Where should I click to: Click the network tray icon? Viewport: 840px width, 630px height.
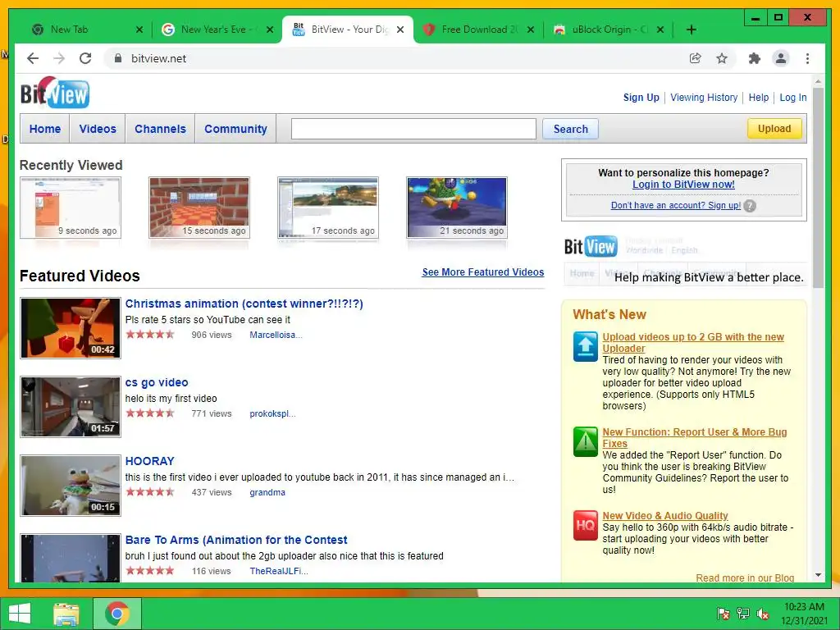click(x=743, y=614)
